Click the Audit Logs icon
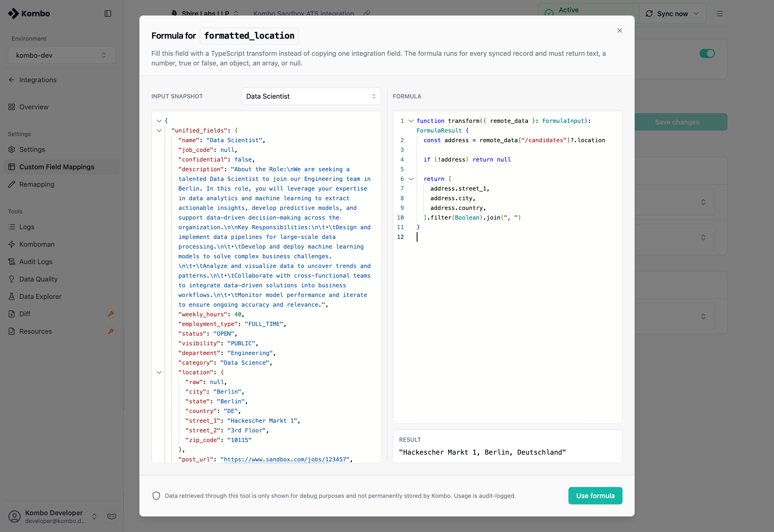The width and height of the screenshot is (774, 532). [x=12, y=261]
